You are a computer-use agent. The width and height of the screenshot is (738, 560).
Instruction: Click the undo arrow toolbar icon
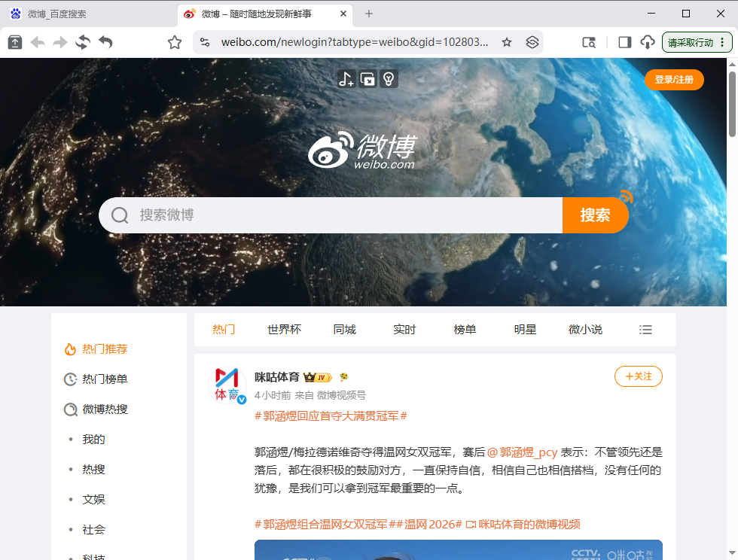tap(106, 42)
